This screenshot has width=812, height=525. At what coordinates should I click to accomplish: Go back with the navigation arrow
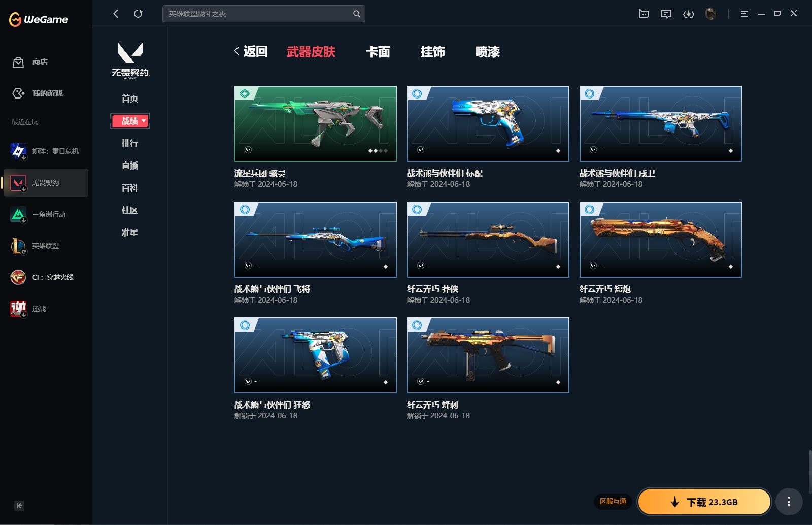tap(116, 14)
